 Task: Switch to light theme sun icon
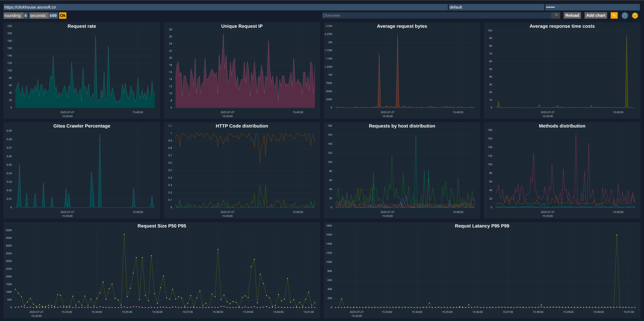pos(635,16)
